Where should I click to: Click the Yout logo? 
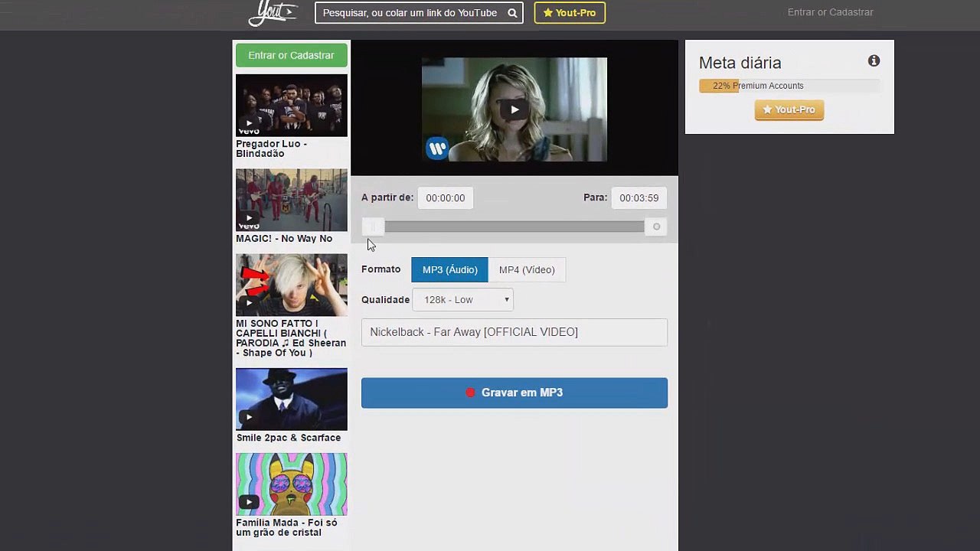point(272,12)
